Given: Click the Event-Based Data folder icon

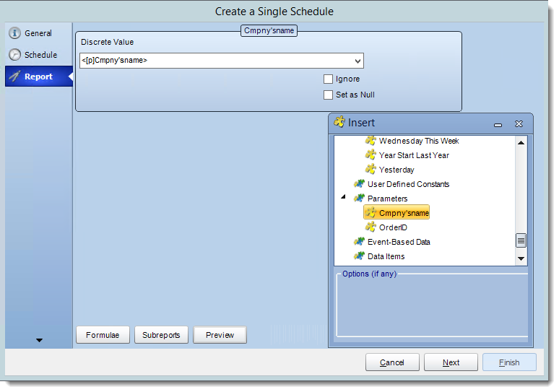Looking at the screenshot, I should [360, 242].
